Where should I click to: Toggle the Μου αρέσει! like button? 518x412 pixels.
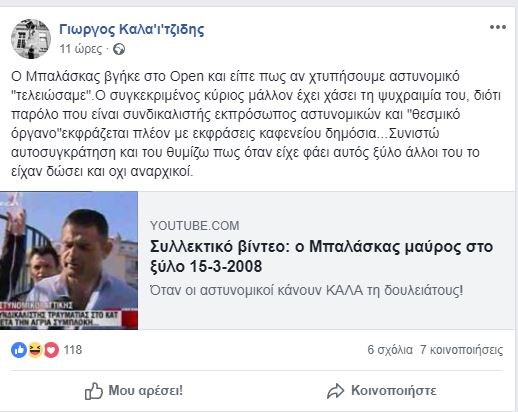134,391
